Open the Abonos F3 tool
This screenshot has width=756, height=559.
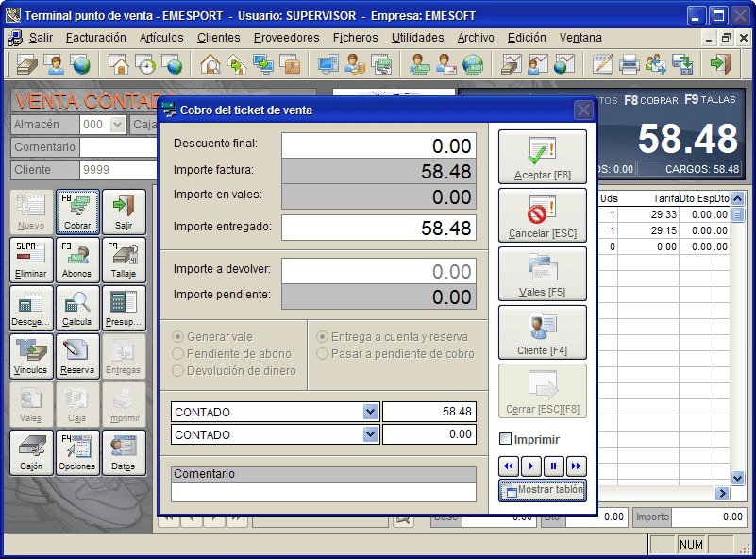coord(77,260)
